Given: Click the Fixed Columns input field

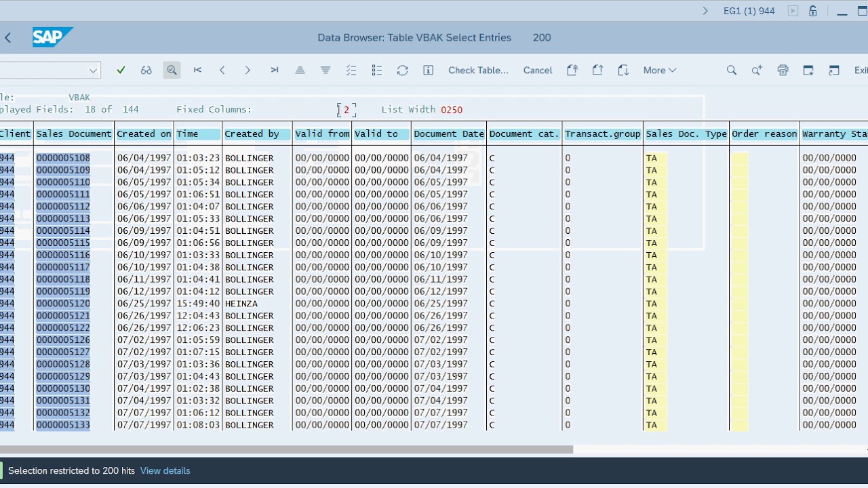Looking at the screenshot, I should (346, 110).
